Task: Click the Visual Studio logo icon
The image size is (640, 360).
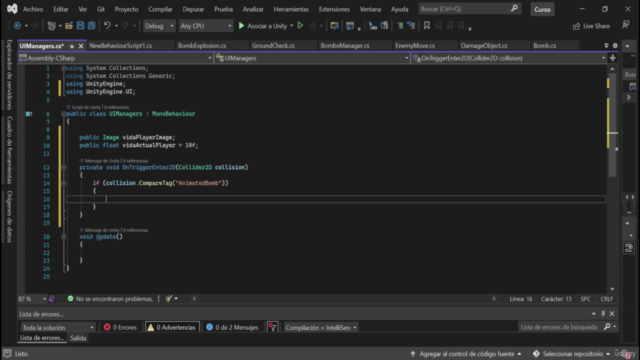Action: tap(12, 9)
